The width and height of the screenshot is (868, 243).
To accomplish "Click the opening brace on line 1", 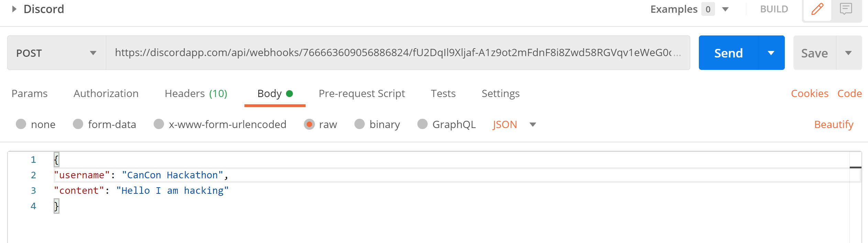I will (x=56, y=160).
